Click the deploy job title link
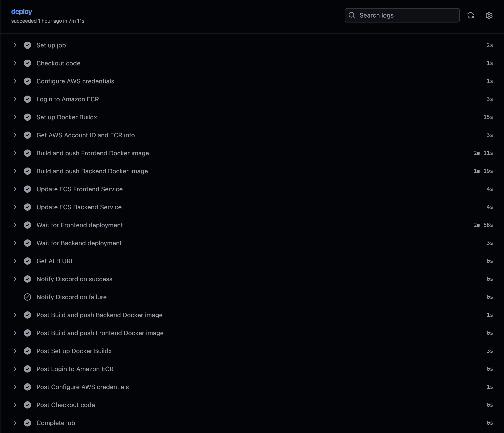The width and height of the screenshot is (504, 433). coord(22,12)
